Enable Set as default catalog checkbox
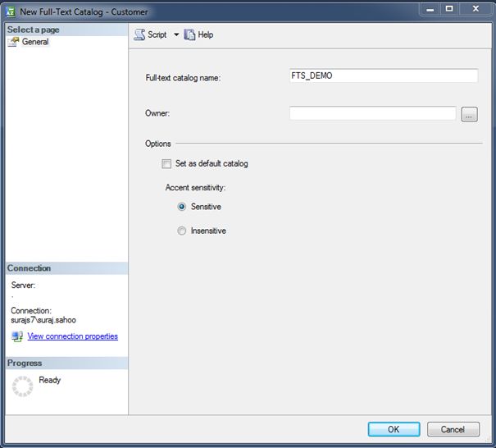Viewport: 496px width, 448px height. (166, 163)
